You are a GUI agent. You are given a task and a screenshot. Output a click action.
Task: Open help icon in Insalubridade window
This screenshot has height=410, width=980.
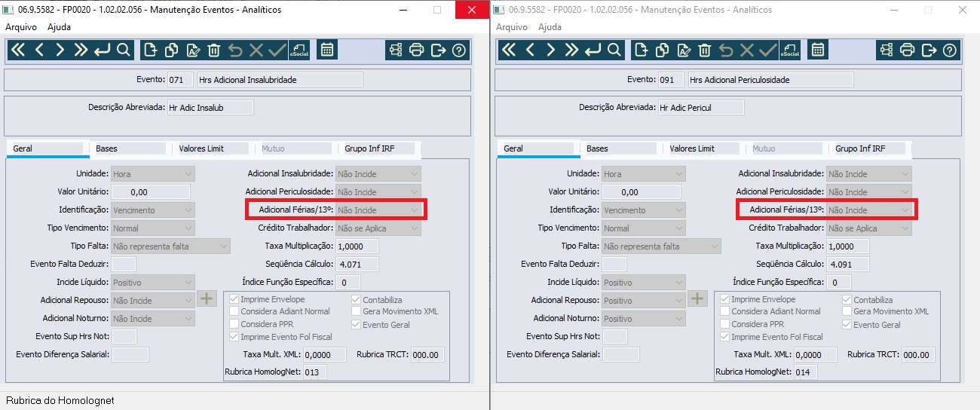pyautogui.click(x=459, y=50)
